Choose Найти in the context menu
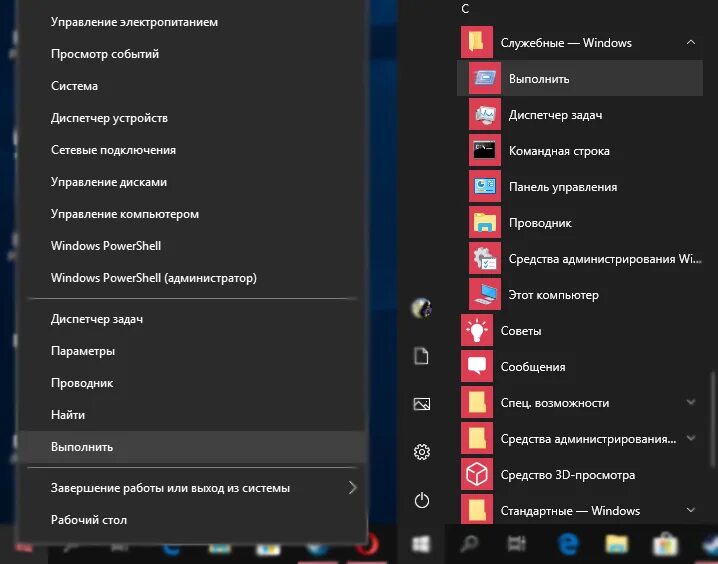718x564 pixels. pyautogui.click(x=68, y=415)
